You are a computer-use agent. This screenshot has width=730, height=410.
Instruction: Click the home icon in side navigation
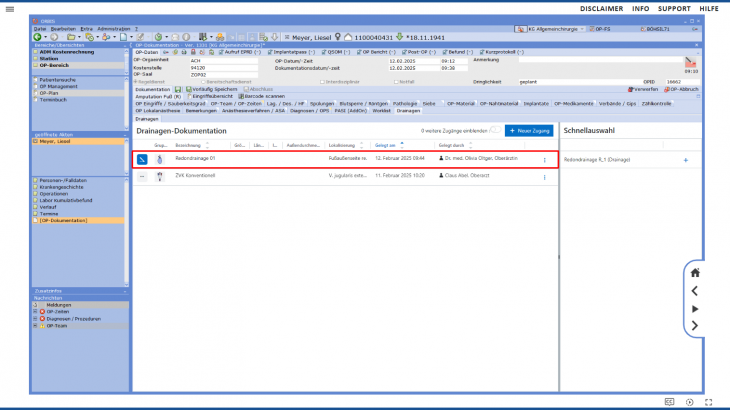695,272
